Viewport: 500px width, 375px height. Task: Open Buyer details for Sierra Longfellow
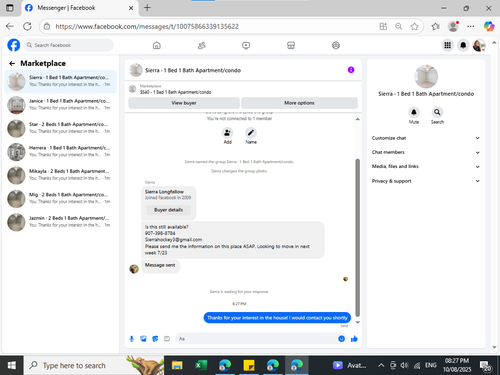pos(168,210)
